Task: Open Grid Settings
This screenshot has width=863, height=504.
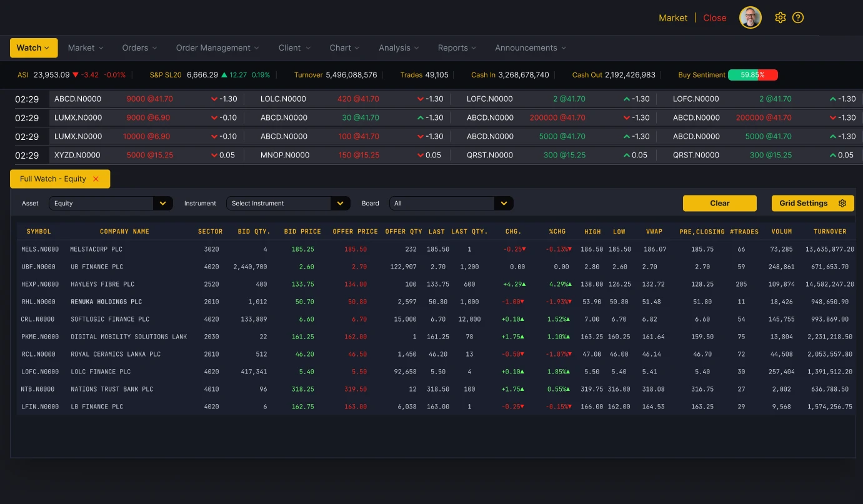Action: 813,203
